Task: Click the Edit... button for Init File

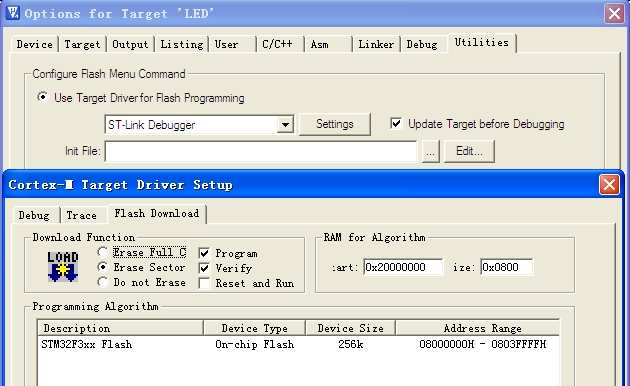Action: [469, 151]
